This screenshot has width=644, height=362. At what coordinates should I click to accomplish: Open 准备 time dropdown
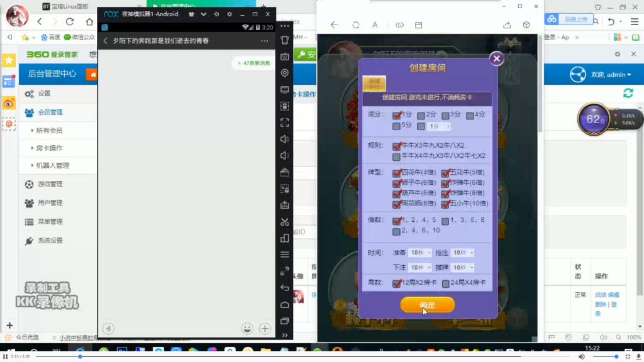[x=419, y=253]
